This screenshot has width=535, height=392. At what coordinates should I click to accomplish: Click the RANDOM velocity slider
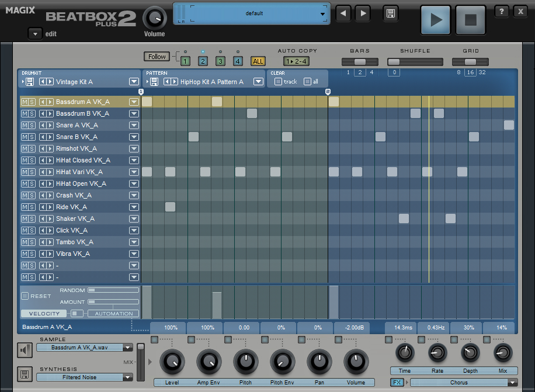[x=113, y=290]
